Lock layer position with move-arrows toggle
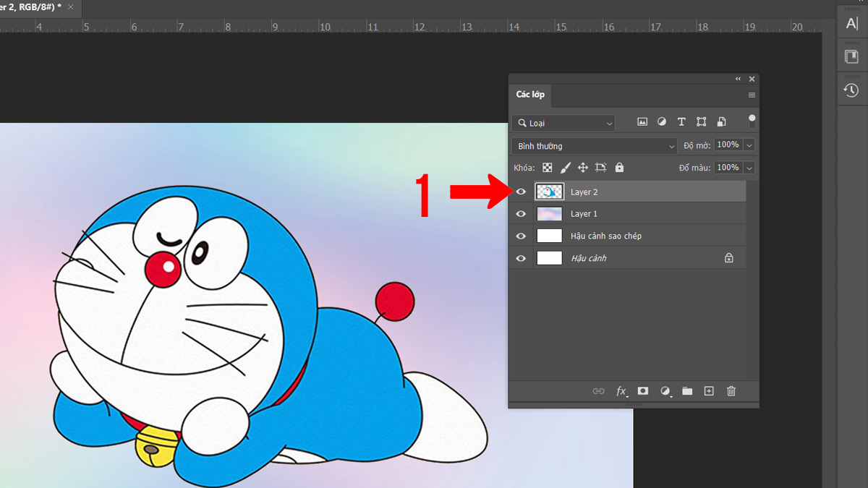Screen dimensions: 868x488 click(x=583, y=168)
